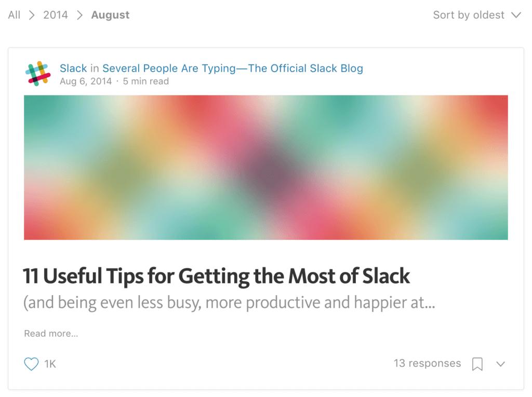This screenshot has width=532, height=397.
Task: Open the Slack author link
Action: click(73, 68)
